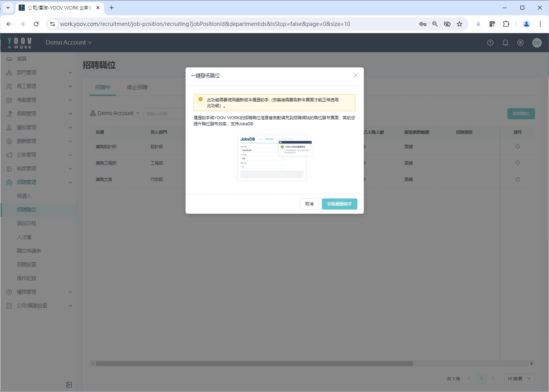Close the 一鍵發佈職位 dialog with X

(x=355, y=75)
